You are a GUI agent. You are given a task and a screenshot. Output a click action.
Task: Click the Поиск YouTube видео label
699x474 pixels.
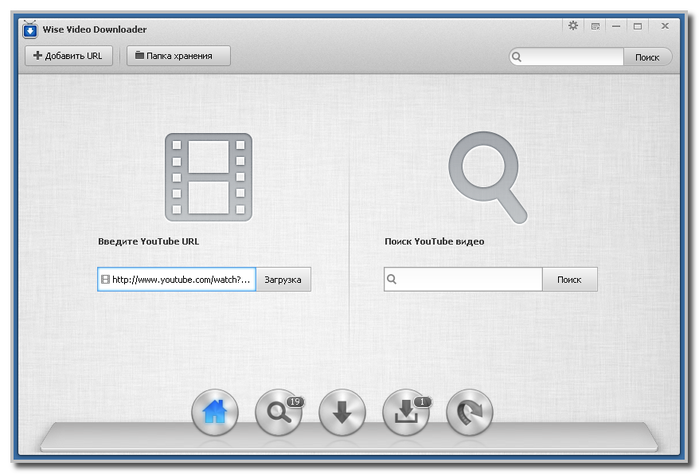pyautogui.click(x=434, y=242)
